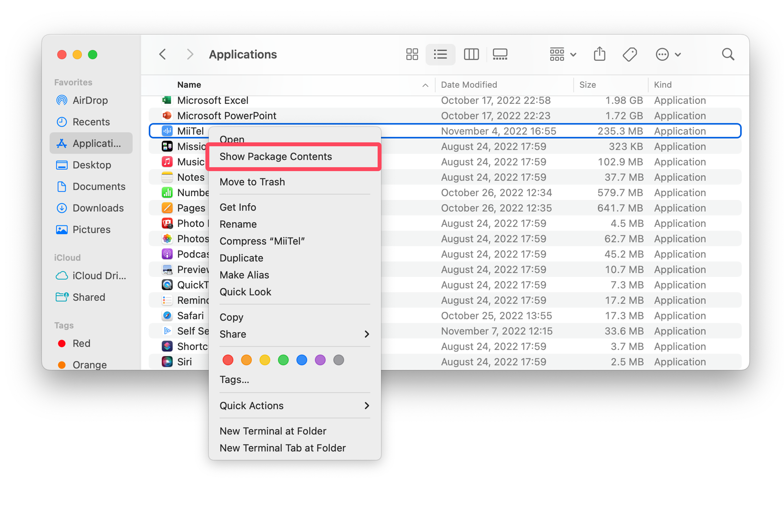Select the Music app icon
784x532 pixels.
(x=167, y=162)
